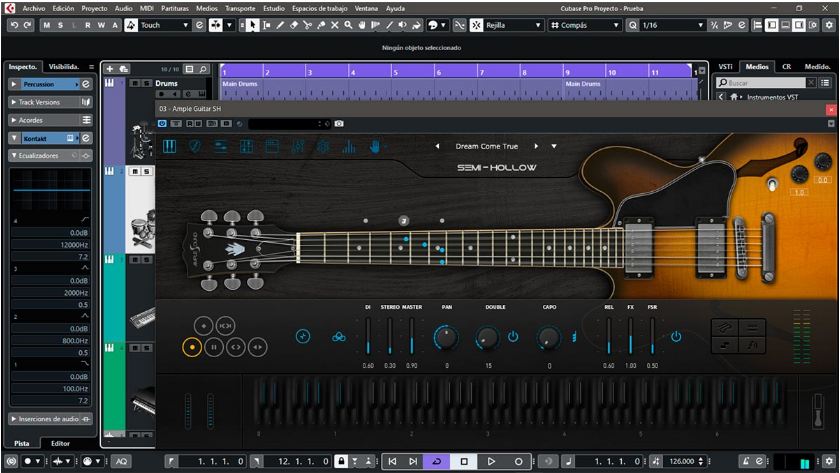The height and width of the screenshot is (473, 840).
Task: Toggle the Cycle loop button in transport
Action: click(437, 461)
